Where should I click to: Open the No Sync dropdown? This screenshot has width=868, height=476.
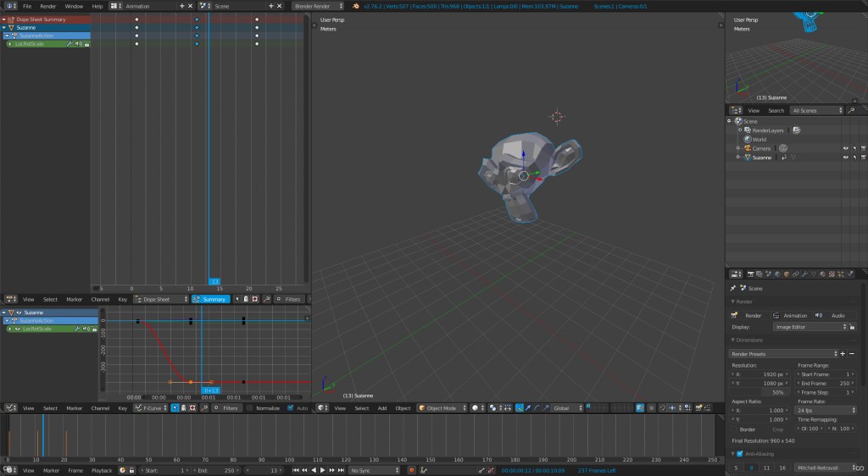374,470
